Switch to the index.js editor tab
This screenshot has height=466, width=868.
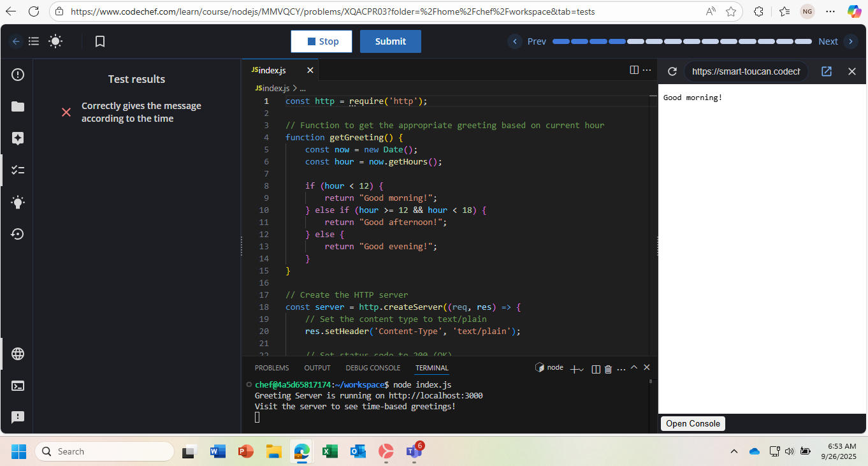[272, 70]
